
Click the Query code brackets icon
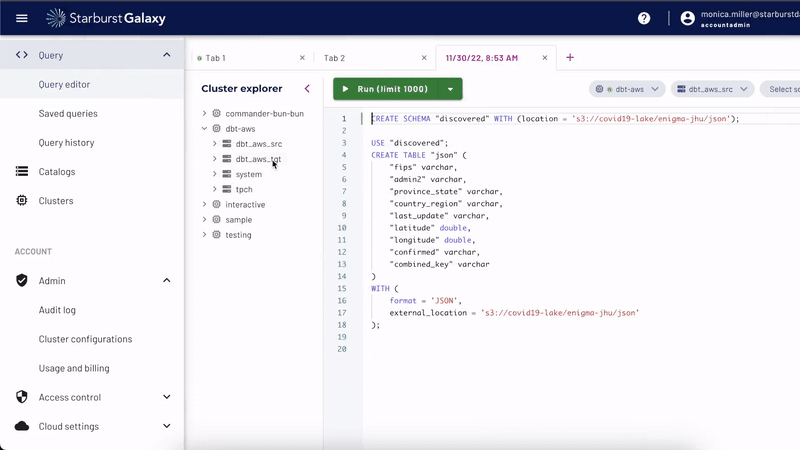click(x=21, y=55)
